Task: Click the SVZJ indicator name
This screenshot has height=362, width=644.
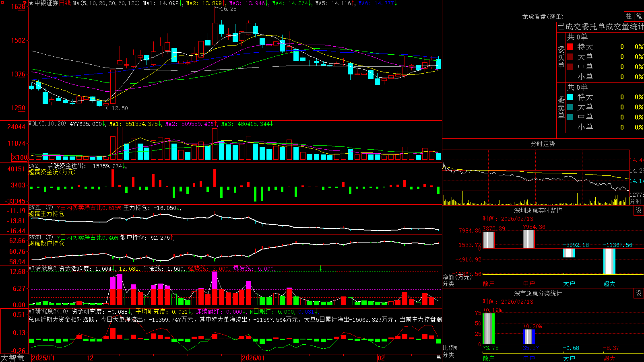Action: coord(35,166)
